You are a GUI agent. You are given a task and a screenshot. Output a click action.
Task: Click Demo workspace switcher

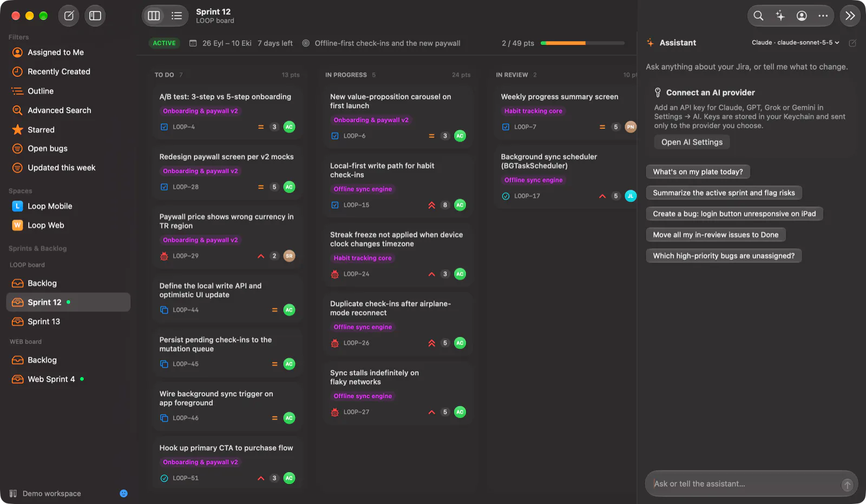pos(45,494)
